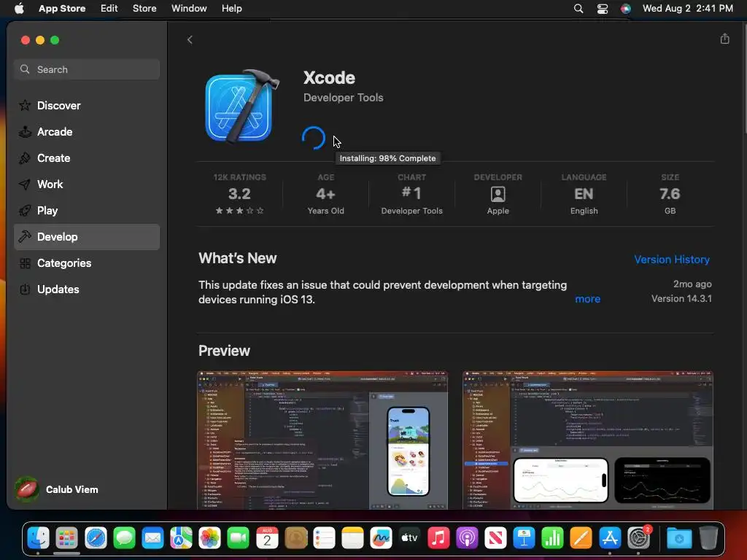
Task: Go back with the chevron arrow
Action: [190, 39]
